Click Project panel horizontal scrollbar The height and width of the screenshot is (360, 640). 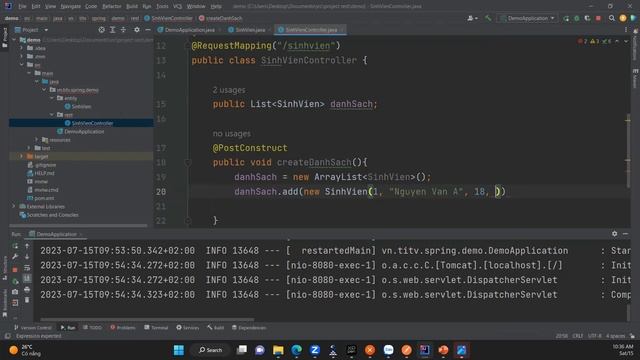[x=78, y=225]
